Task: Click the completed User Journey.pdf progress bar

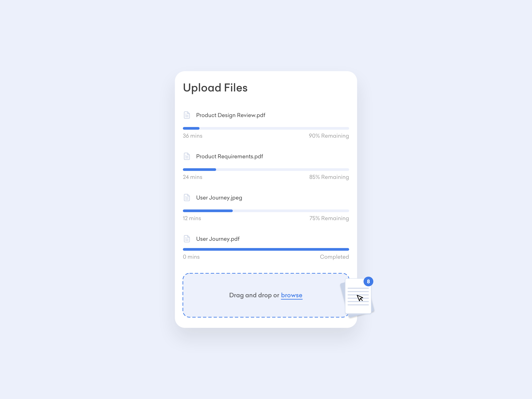Action: pos(266,249)
